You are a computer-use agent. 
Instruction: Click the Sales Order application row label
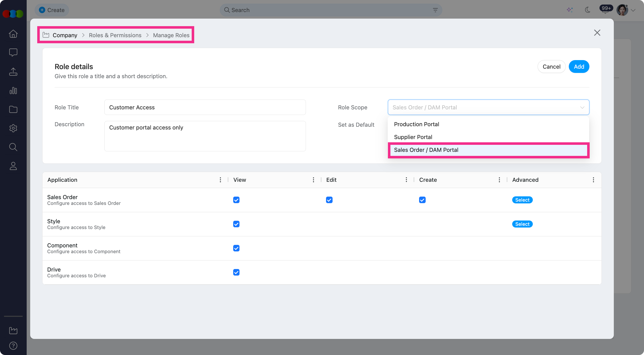62,197
